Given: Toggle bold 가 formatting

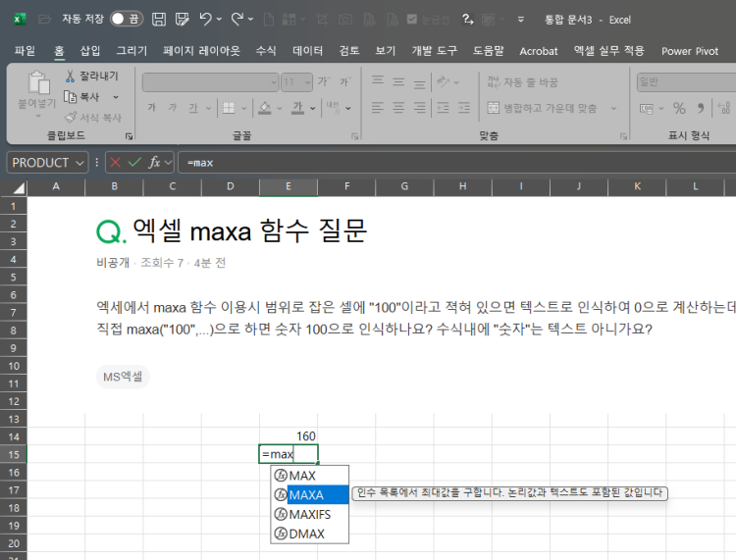Looking at the screenshot, I should tap(151, 108).
